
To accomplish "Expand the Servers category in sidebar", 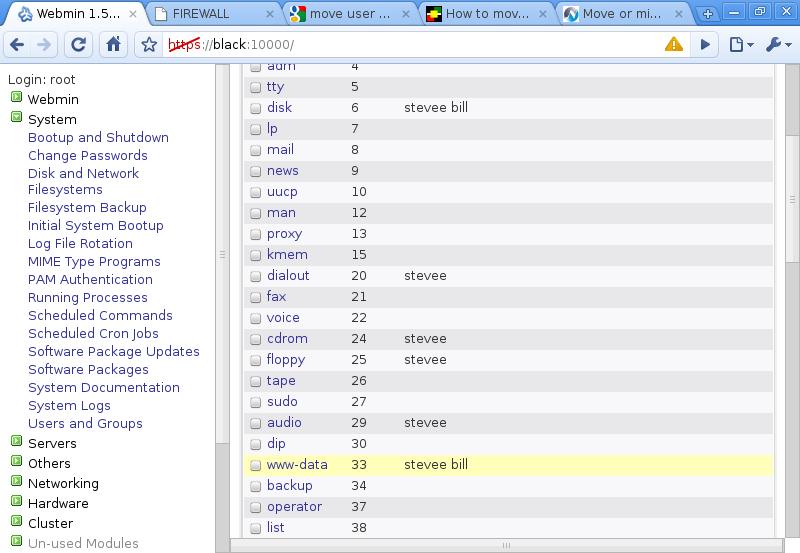I will point(17,443).
